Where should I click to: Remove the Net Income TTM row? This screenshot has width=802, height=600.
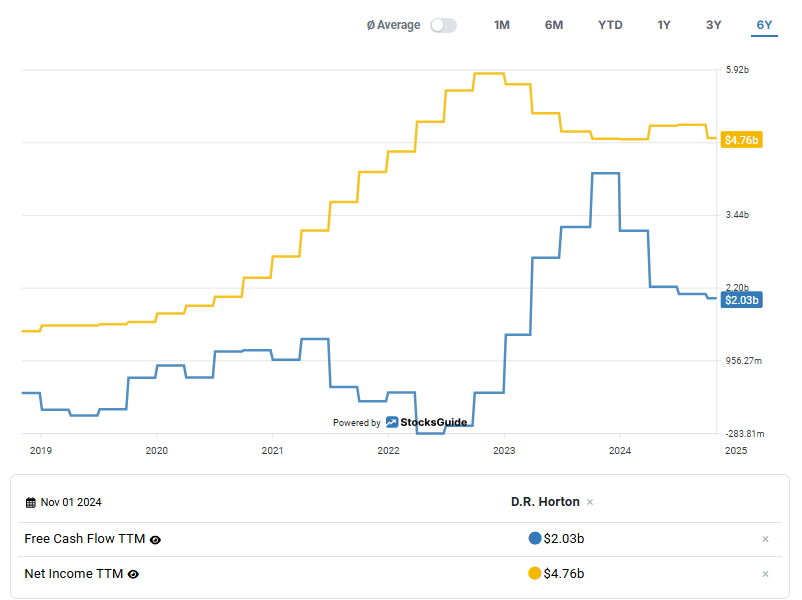click(x=765, y=574)
